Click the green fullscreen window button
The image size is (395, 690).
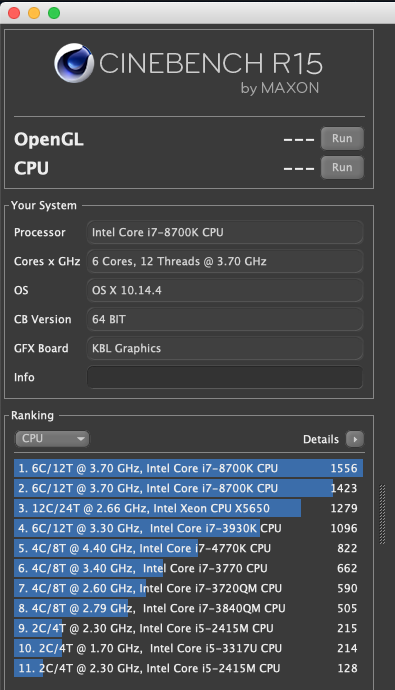[x=54, y=13]
